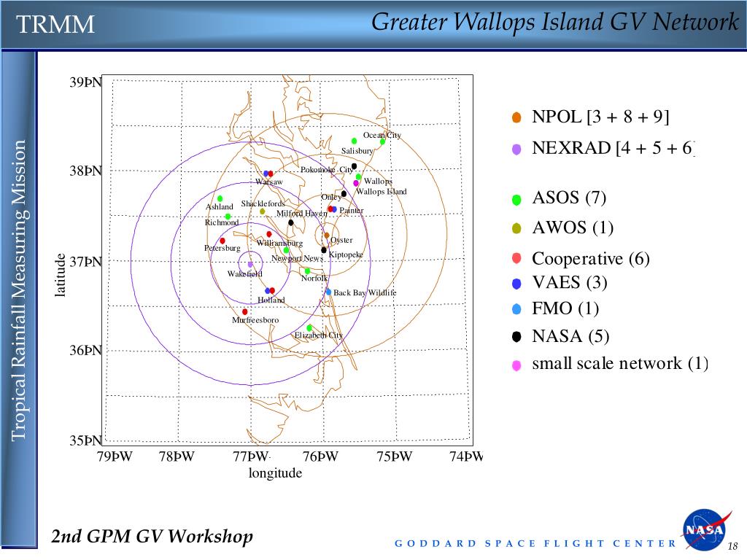
Task: Select the black marker at Kiptopeke
Action: 324,250
